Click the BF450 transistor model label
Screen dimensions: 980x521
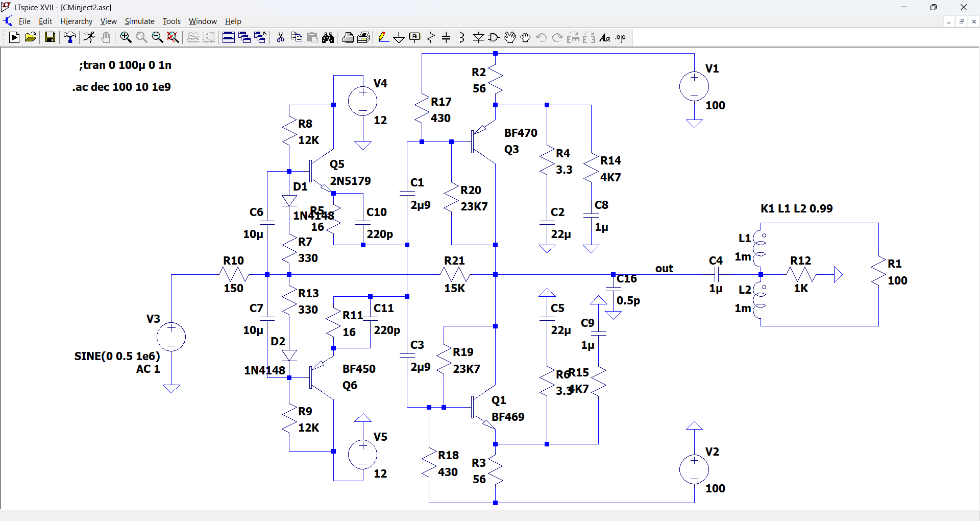359,369
